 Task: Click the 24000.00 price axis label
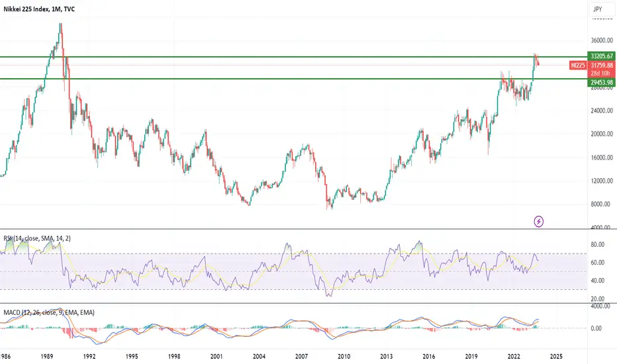(602, 111)
